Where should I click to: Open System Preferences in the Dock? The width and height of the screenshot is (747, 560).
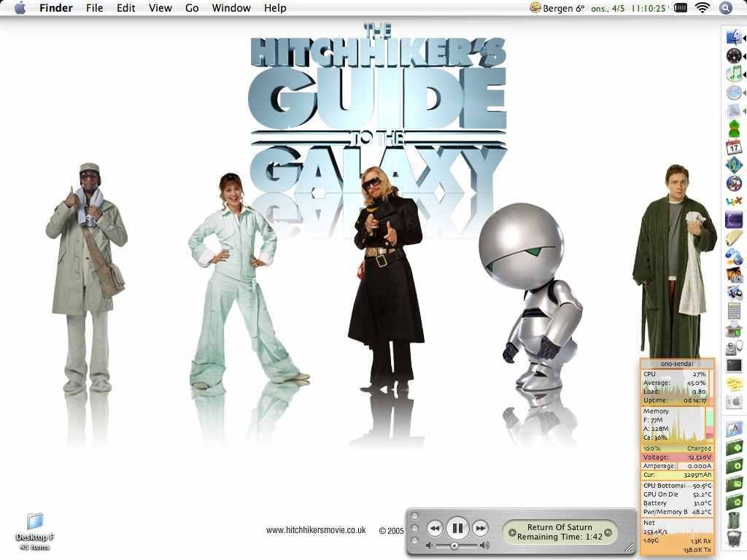tap(734, 402)
